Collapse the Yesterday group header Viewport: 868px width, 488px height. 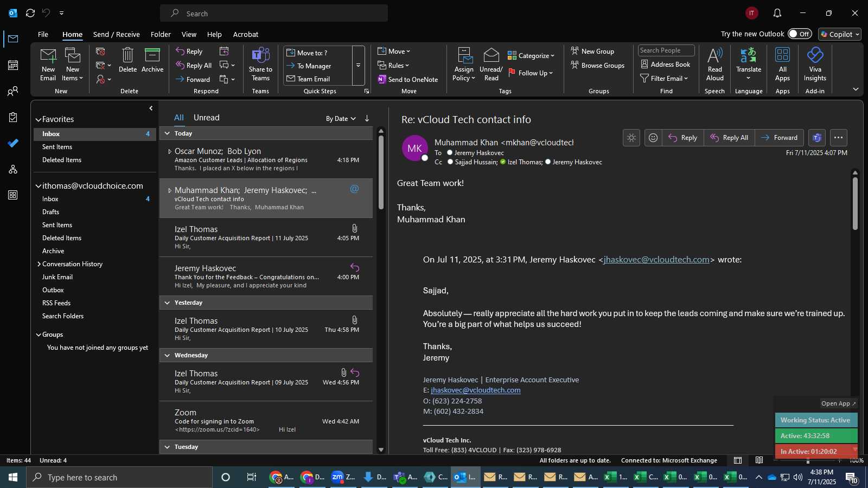coord(167,303)
